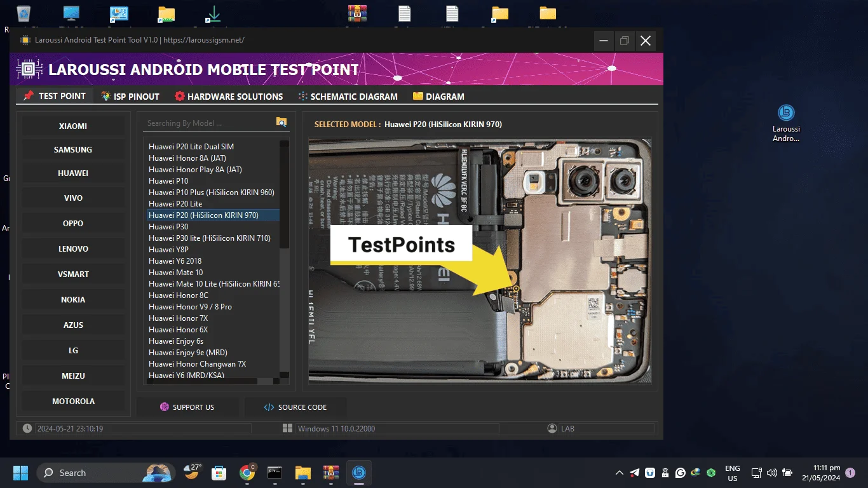Select the XIAOMI brand button

73,126
